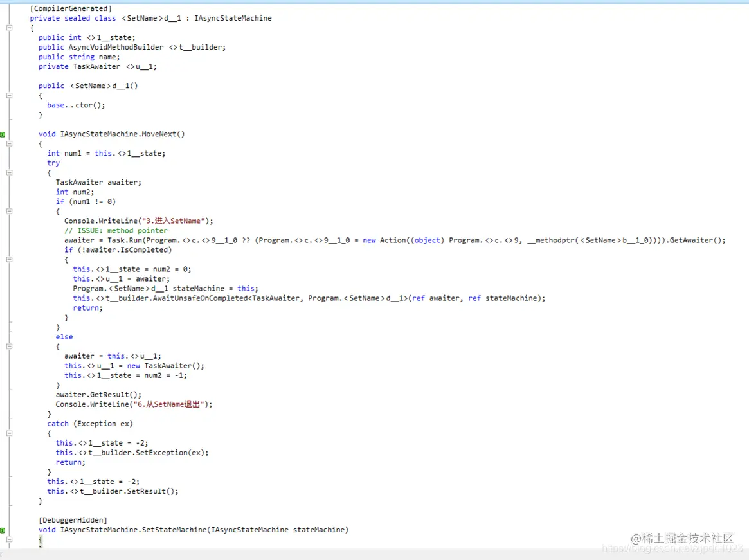Click 'return;' inside the catch block
This screenshot has width=749, height=560.
coord(70,462)
